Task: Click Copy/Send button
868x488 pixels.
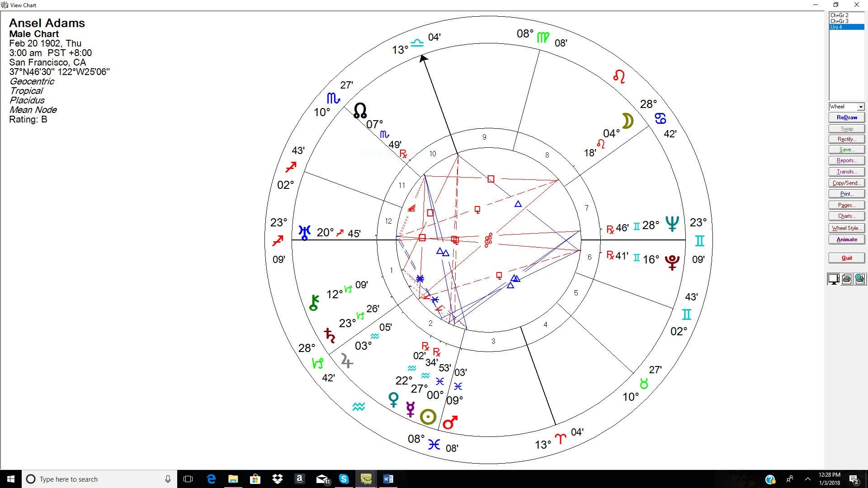Action: 846,183
